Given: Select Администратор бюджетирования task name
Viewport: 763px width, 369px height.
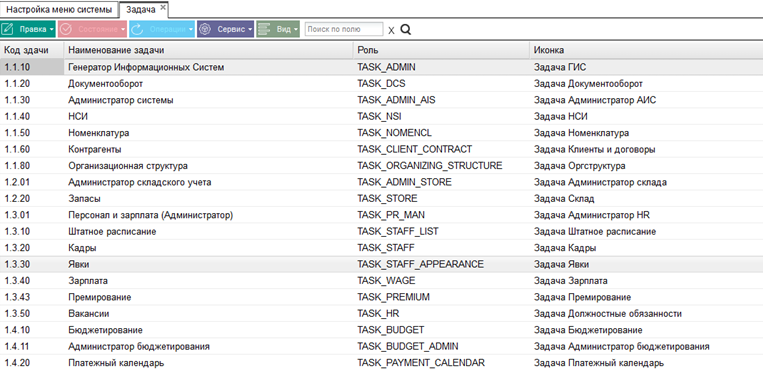Looking at the screenshot, I should (x=139, y=347).
